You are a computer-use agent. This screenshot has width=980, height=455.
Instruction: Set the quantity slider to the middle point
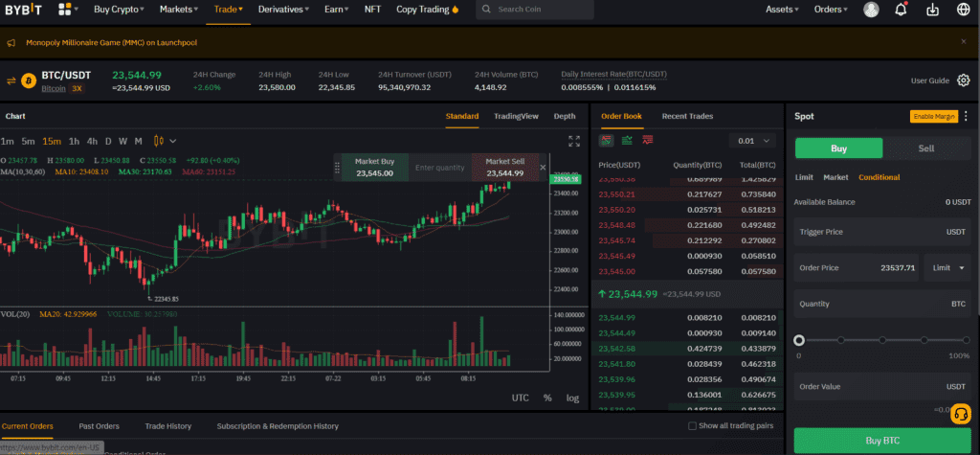point(882,340)
